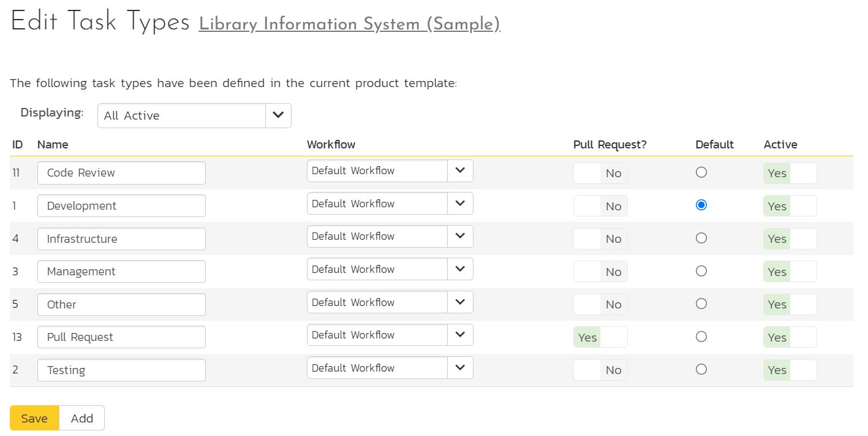Toggle Pull Request switch for Other row
868x436 pixels.
point(600,305)
